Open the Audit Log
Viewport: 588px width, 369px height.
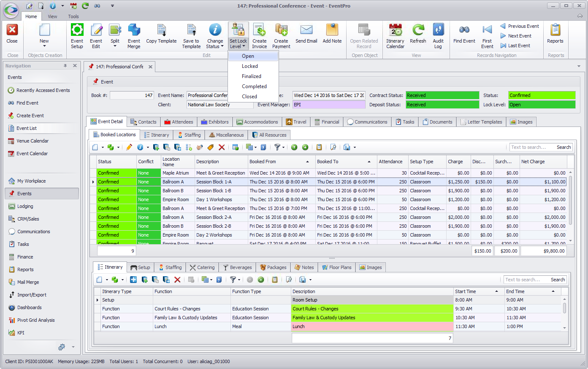(438, 36)
